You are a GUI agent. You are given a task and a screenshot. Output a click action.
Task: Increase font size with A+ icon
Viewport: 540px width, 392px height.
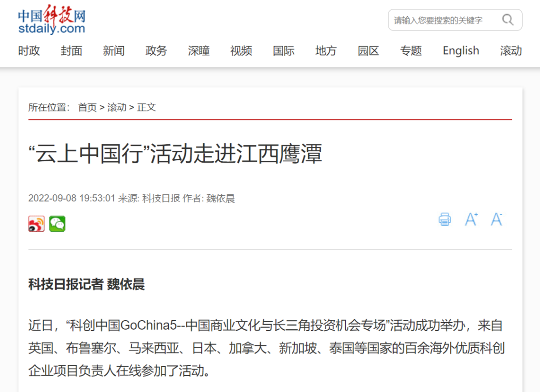coord(471,219)
